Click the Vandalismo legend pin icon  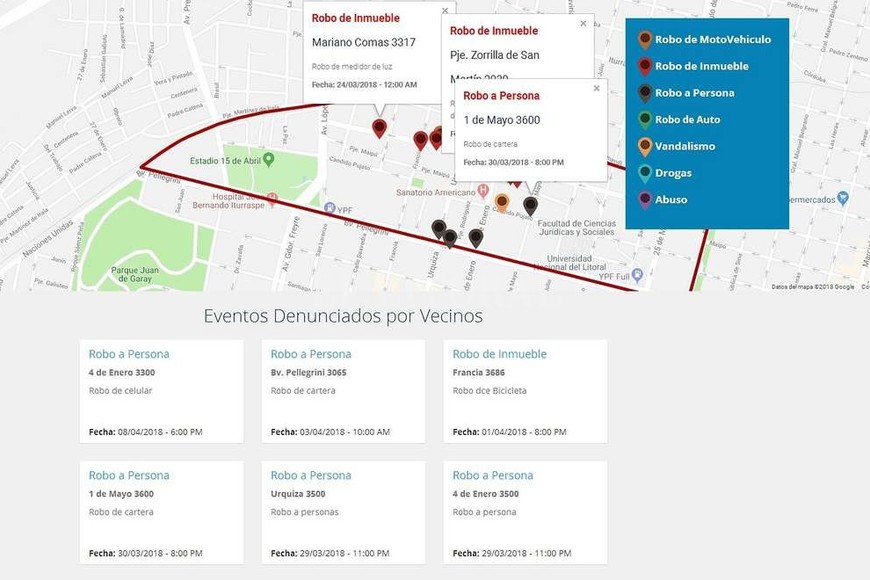coord(645,147)
